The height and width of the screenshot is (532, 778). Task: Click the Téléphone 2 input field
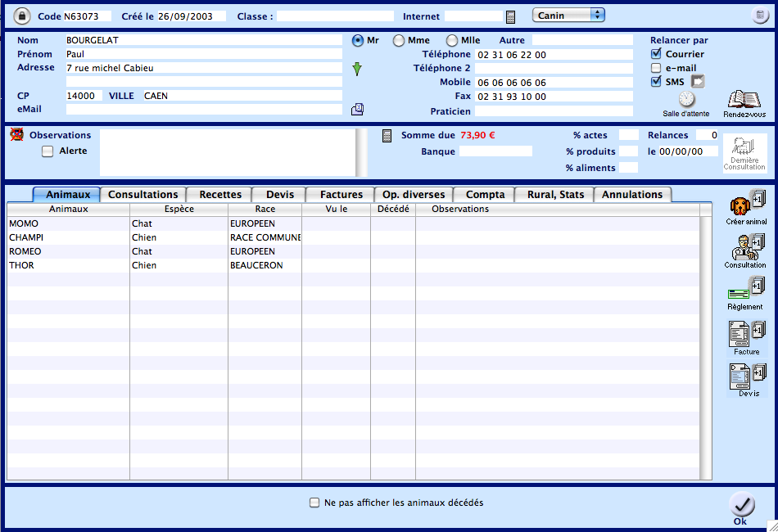[x=554, y=69]
